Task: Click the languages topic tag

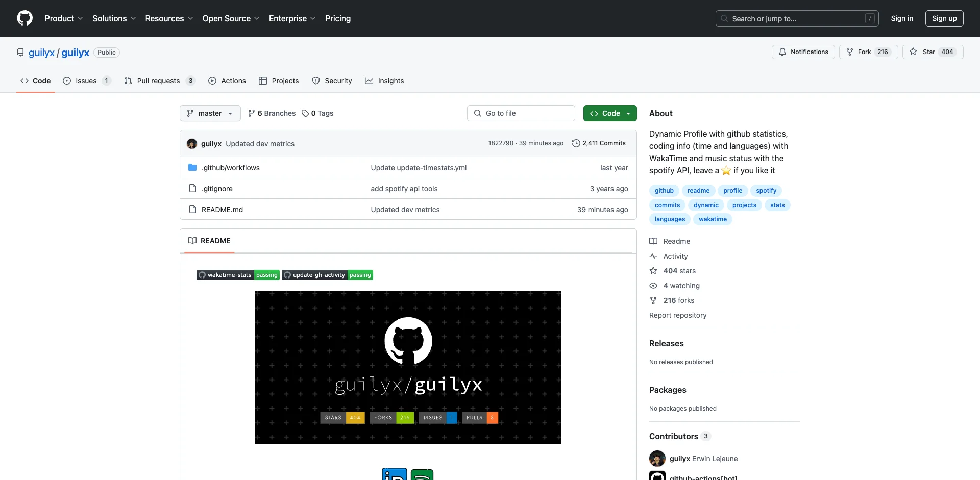Action: (x=670, y=219)
